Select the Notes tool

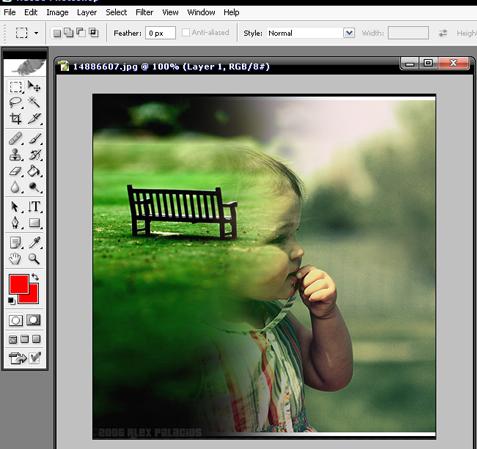(x=15, y=243)
